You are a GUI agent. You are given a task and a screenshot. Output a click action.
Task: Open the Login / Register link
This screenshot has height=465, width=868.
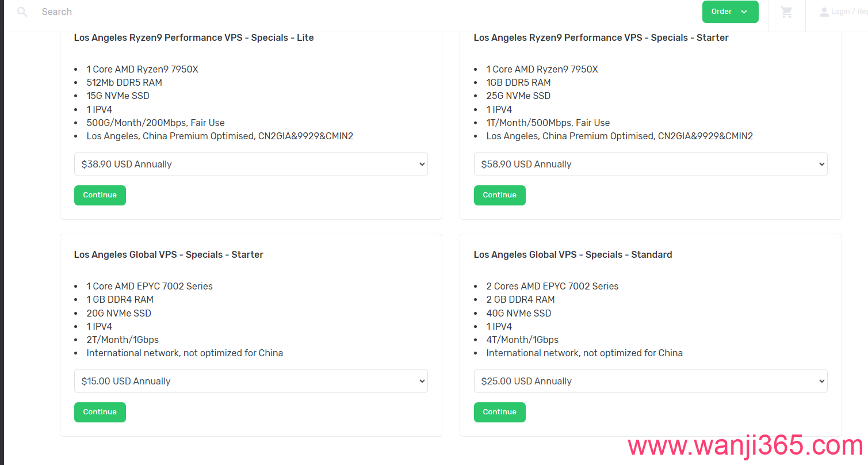tap(849, 12)
